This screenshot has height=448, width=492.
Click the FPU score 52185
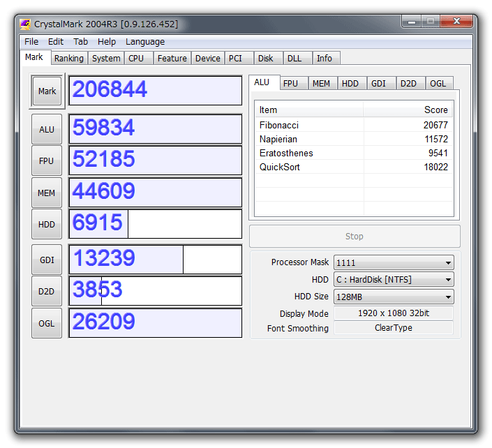[156, 160]
